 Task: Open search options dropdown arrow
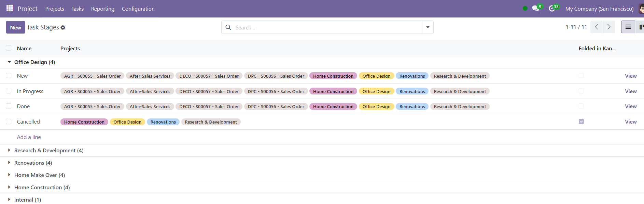(428, 27)
